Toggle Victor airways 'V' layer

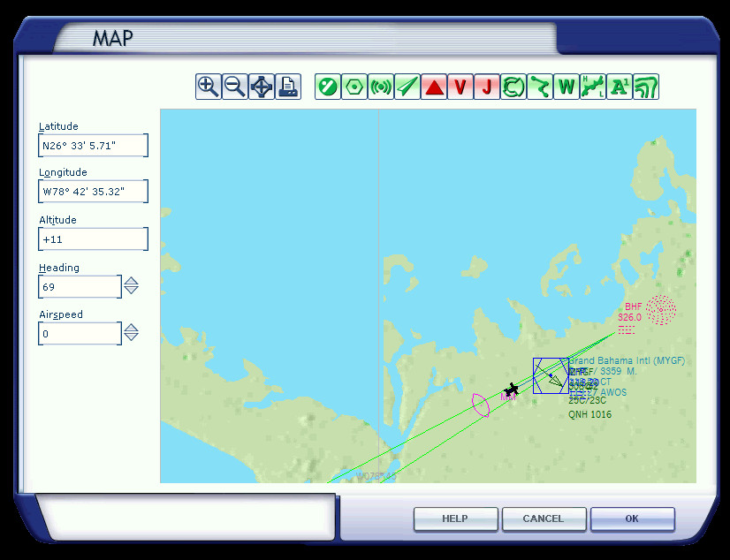coord(460,87)
